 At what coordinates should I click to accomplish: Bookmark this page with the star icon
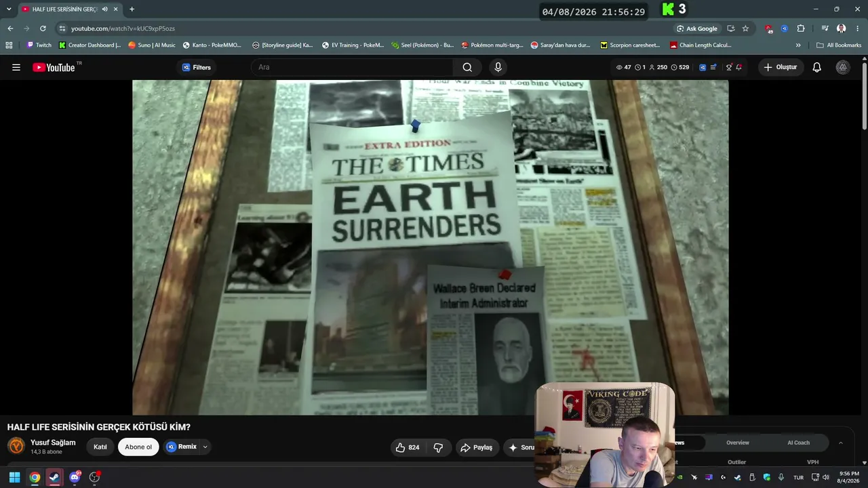pyautogui.click(x=745, y=28)
